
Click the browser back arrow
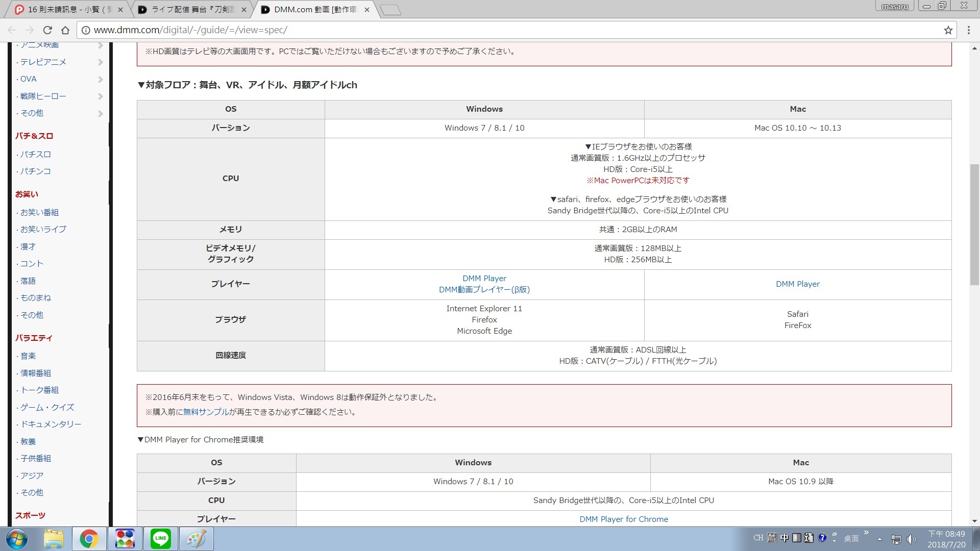point(12,30)
